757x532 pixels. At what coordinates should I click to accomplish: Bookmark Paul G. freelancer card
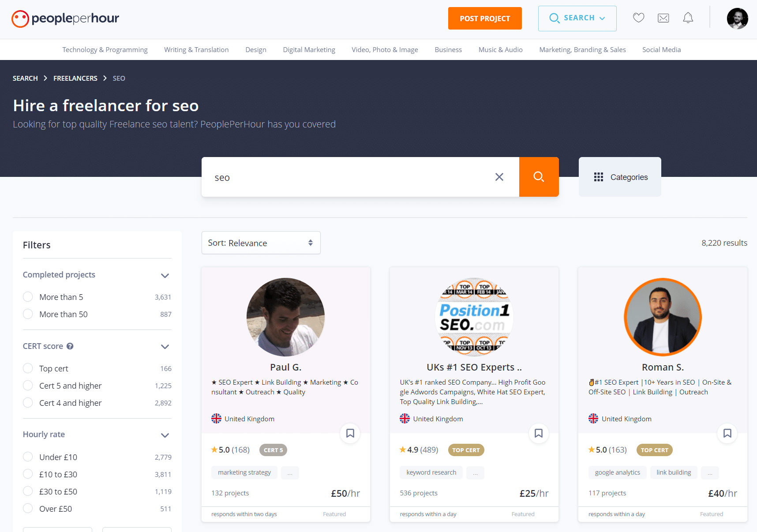350,433
